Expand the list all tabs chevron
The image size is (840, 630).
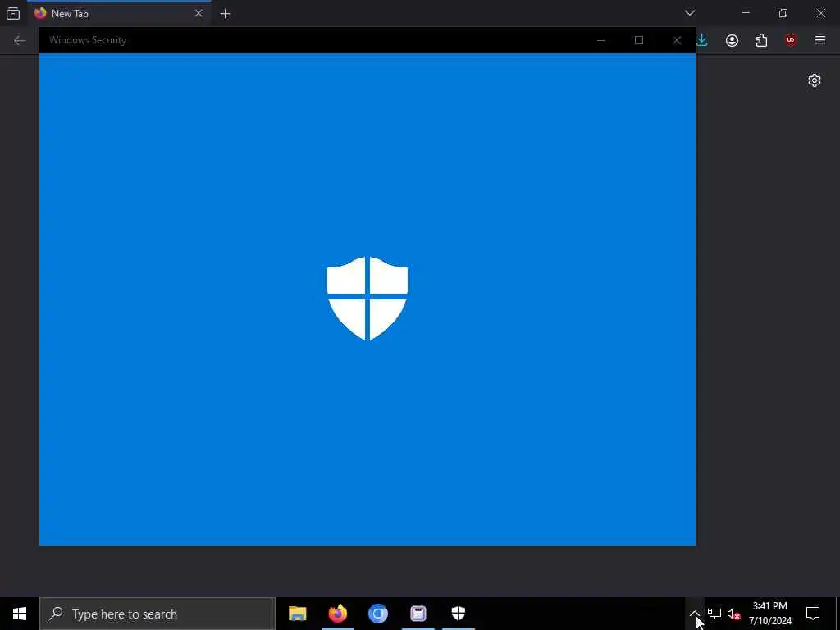coord(690,13)
